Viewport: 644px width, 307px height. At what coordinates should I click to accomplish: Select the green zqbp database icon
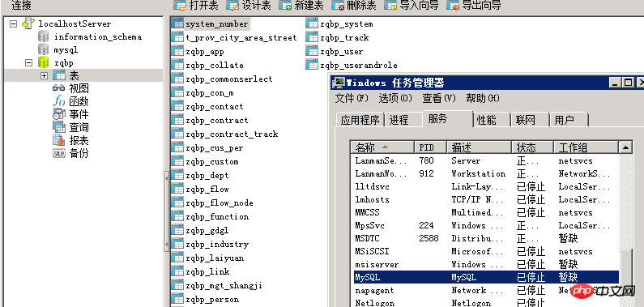(x=43, y=63)
